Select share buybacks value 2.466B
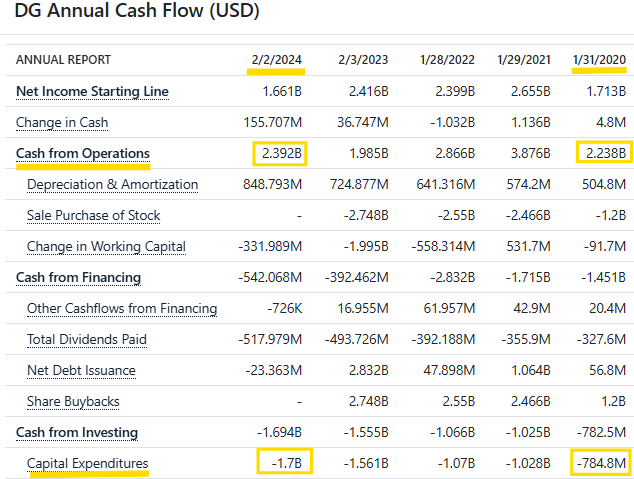Screen dimensions: 634x479 [x=530, y=401]
